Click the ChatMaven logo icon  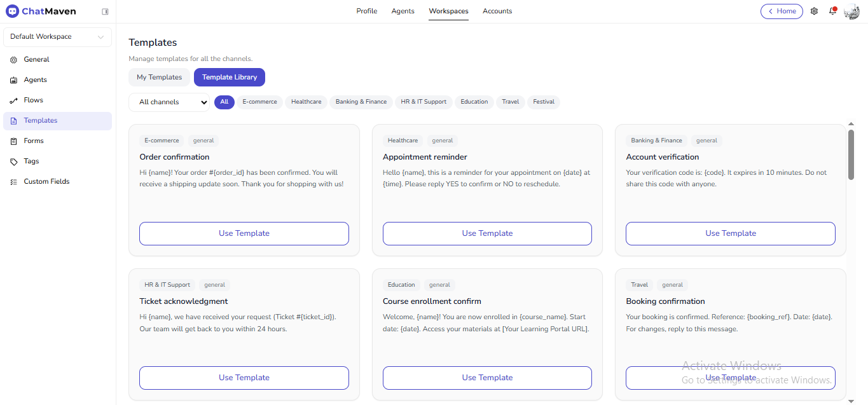(x=12, y=11)
